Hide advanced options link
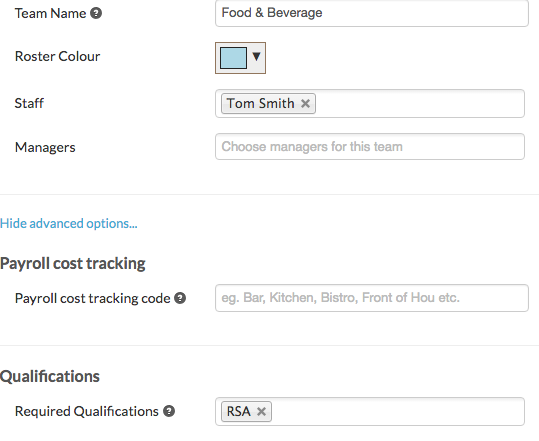The height and width of the screenshot is (441, 539). click(x=69, y=223)
